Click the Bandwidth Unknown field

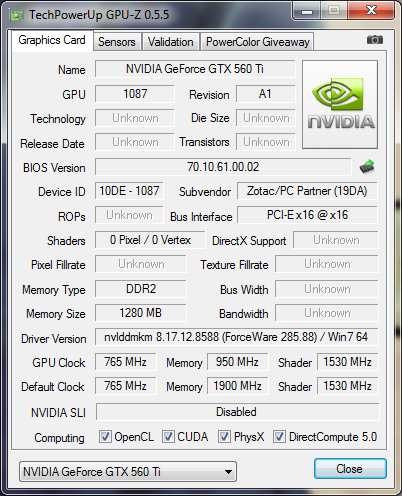click(327, 313)
